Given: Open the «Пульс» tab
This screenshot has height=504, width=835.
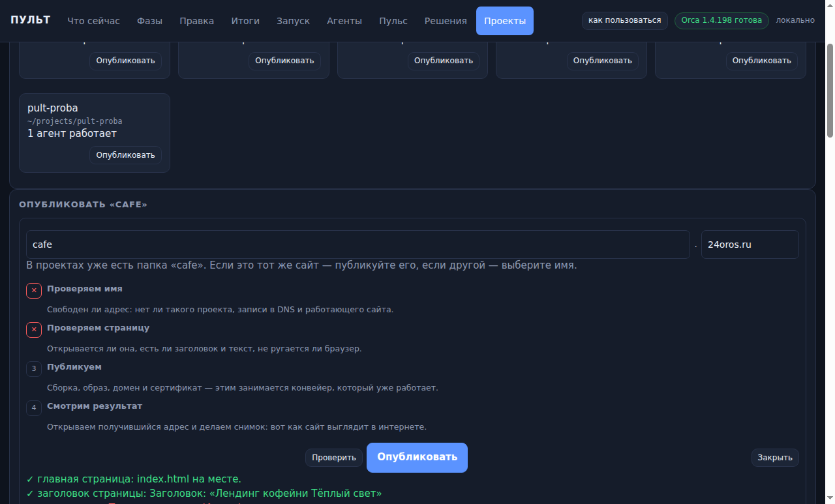Looking at the screenshot, I should tap(393, 21).
